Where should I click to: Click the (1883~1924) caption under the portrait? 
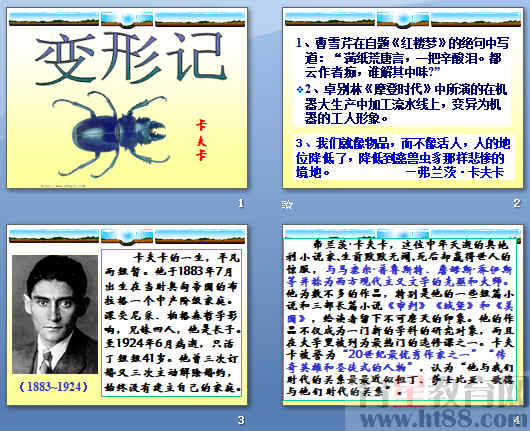[x=54, y=386]
